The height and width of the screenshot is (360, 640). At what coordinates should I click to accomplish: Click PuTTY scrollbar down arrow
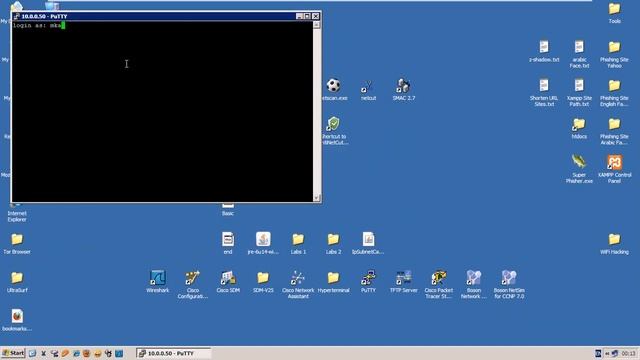tap(317, 198)
